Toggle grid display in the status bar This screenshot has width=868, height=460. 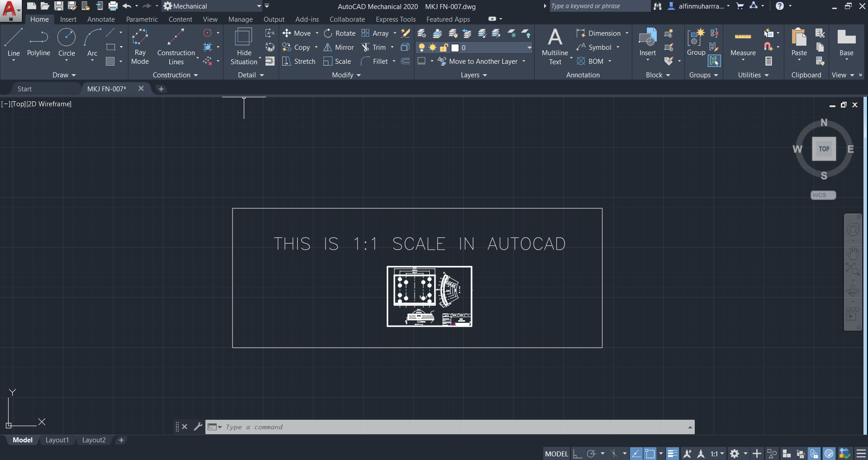(x=577, y=453)
